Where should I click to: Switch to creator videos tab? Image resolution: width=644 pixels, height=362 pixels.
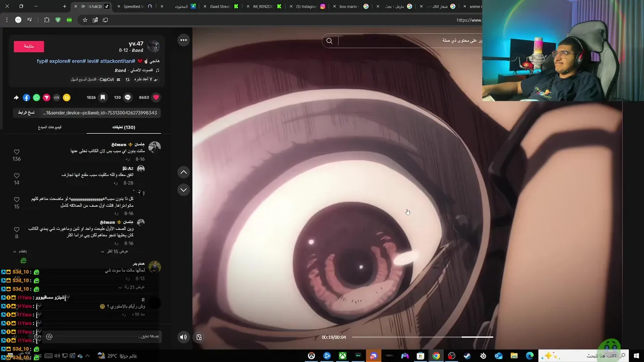[50, 127]
